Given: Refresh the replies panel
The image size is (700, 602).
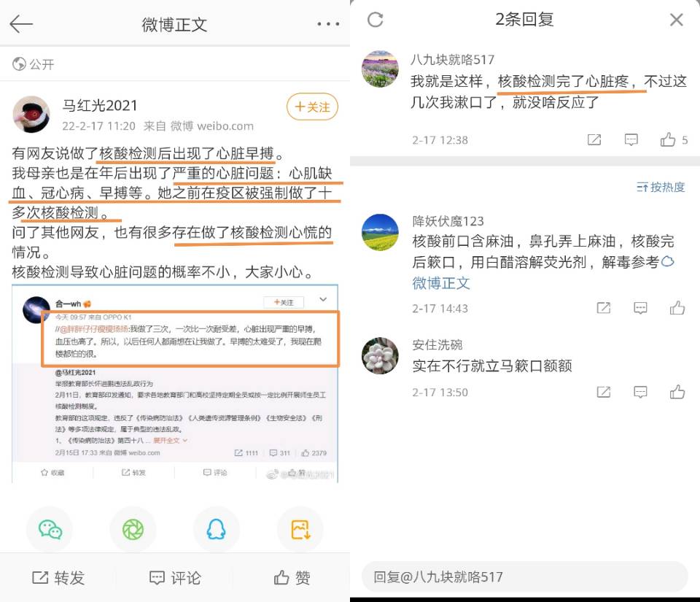Looking at the screenshot, I should click(x=375, y=20).
